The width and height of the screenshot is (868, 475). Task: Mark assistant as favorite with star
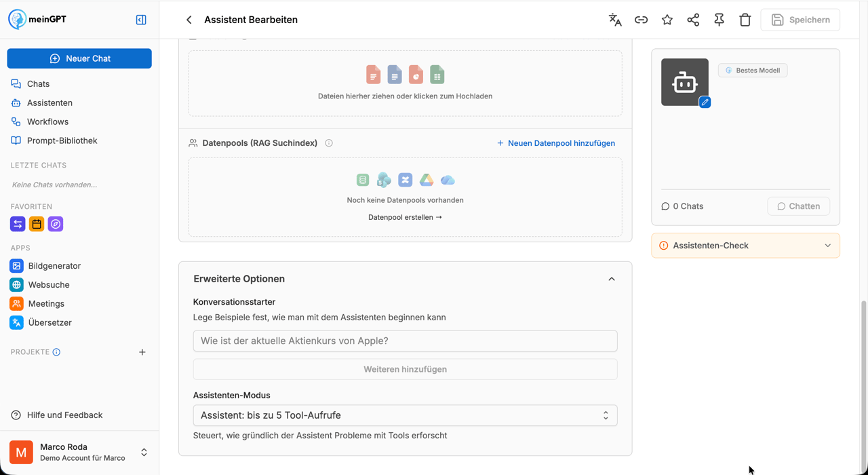pyautogui.click(x=667, y=20)
